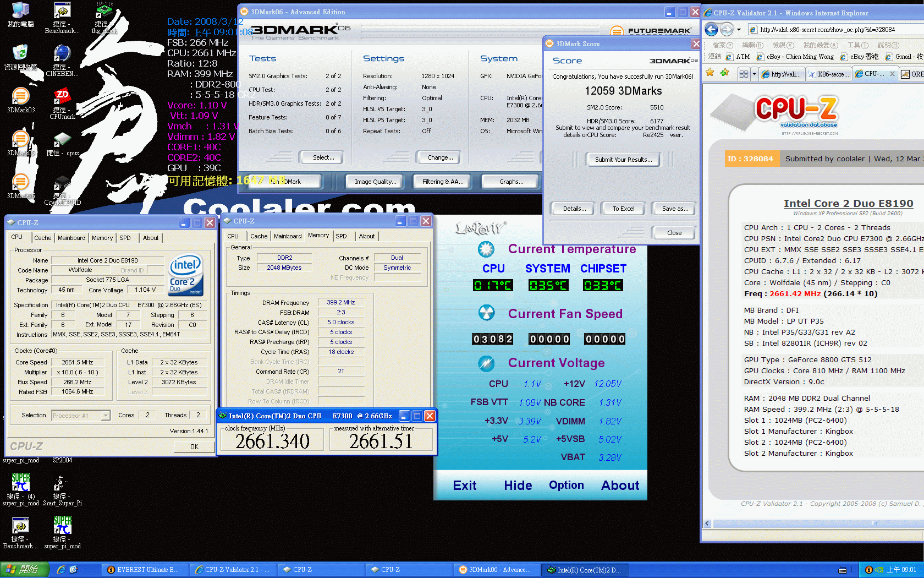The height and width of the screenshot is (578, 924).
Task: Open IE navigation history dropdown arrow
Action: pyautogui.click(x=739, y=30)
